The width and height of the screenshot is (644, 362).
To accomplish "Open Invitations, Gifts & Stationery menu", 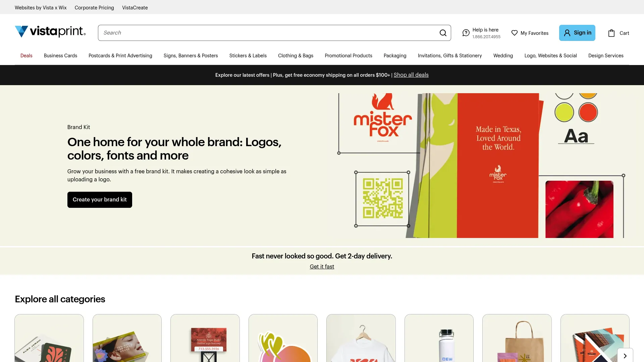I will click(450, 56).
